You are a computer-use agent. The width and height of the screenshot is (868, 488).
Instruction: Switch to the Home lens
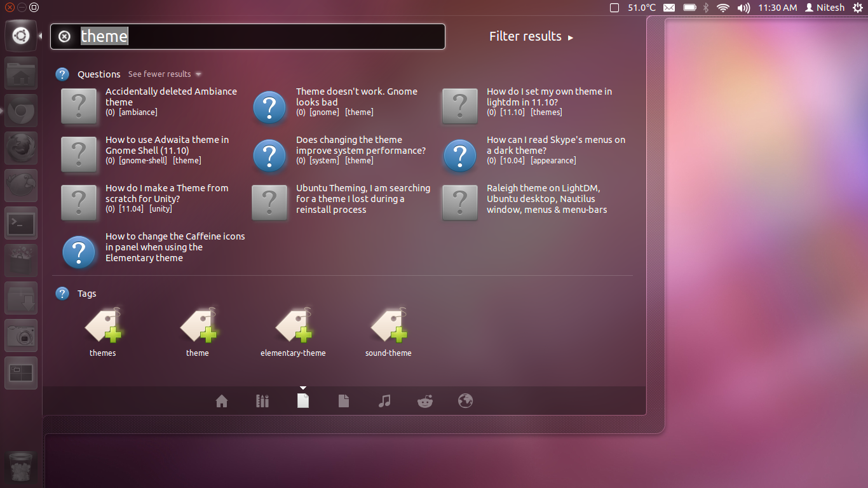coord(222,401)
